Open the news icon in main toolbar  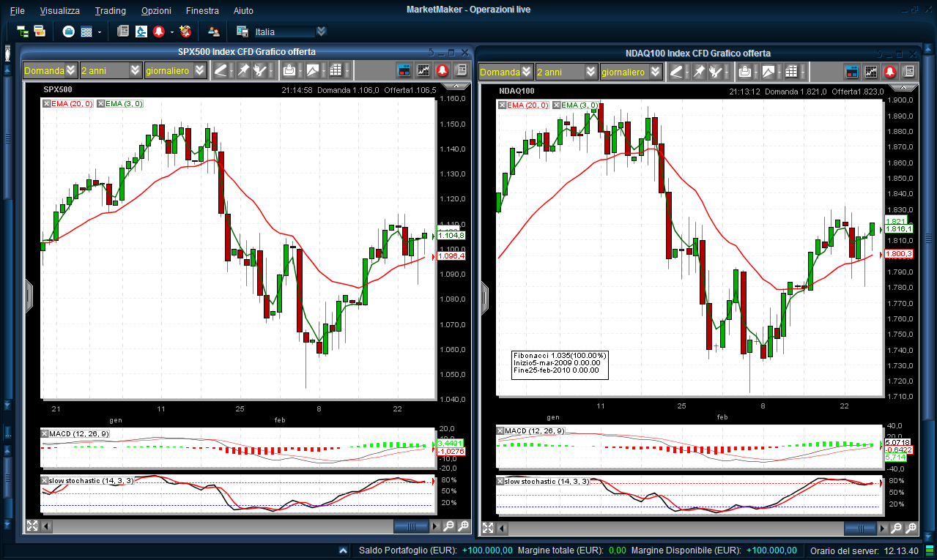(x=123, y=31)
